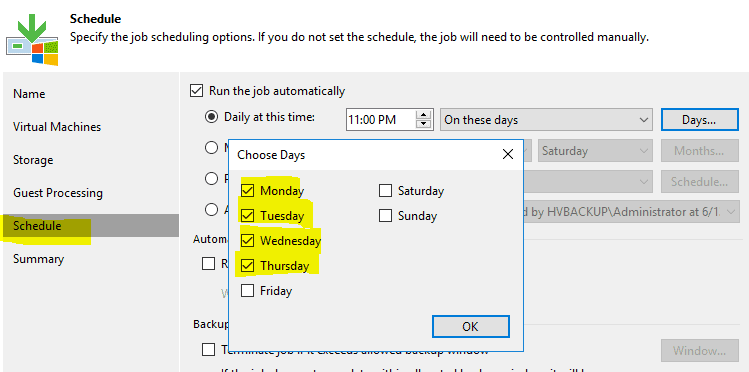Click the Days... button
The image size is (749, 372).
click(700, 120)
